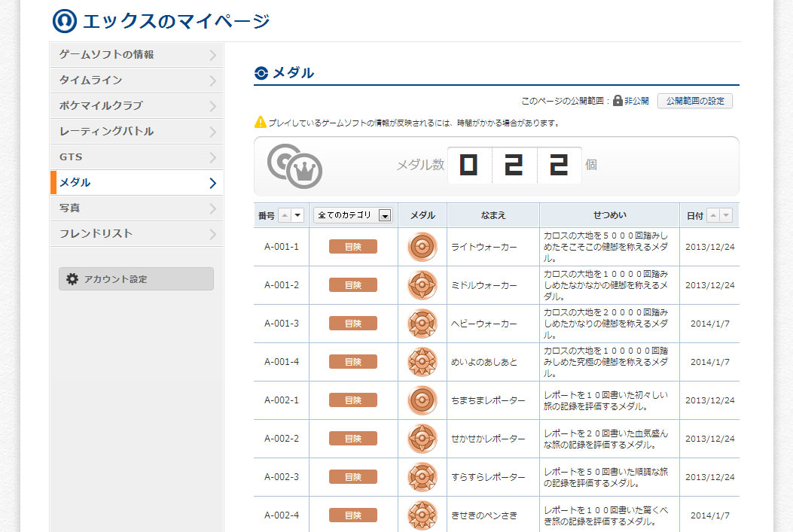Image resolution: width=793 pixels, height=532 pixels.
Task: Click the ヘビーウォーカー description text
Action: click(606, 324)
